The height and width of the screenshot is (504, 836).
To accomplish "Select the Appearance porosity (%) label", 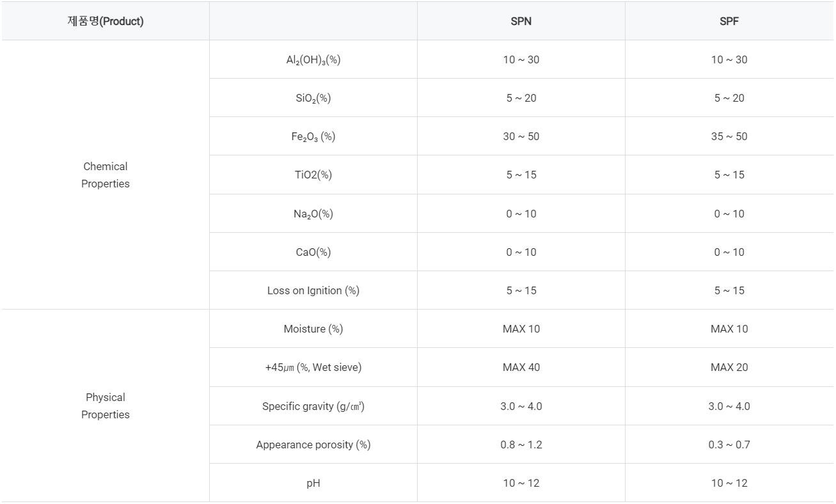I will pyautogui.click(x=313, y=445).
